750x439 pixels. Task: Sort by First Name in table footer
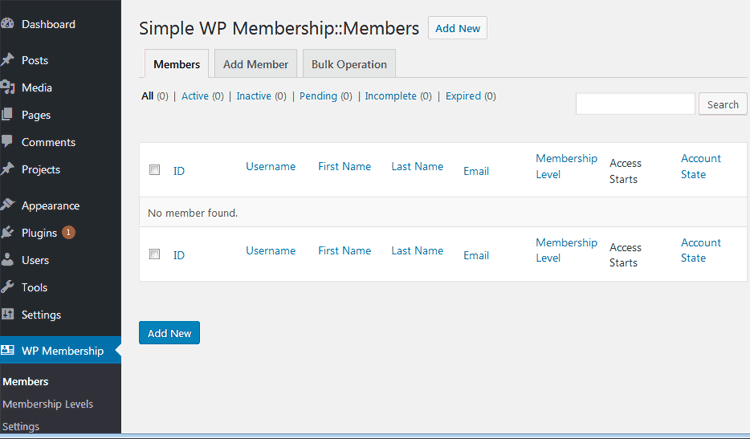click(344, 251)
